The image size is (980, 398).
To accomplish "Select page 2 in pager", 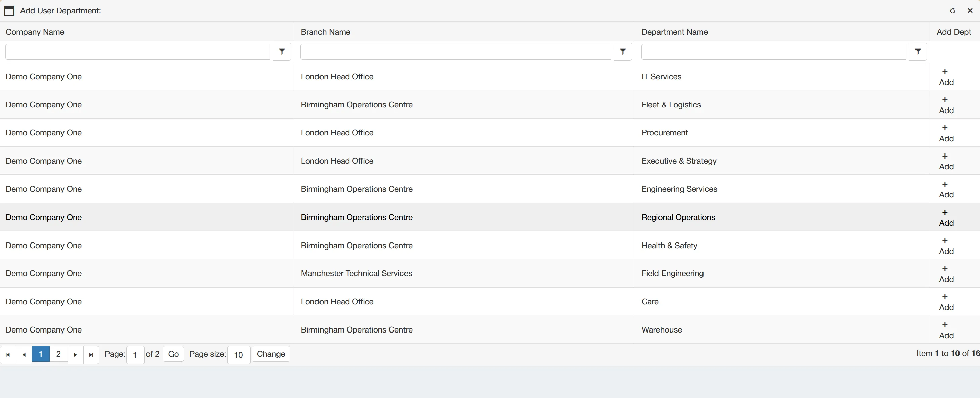I will [x=58, y=354].
